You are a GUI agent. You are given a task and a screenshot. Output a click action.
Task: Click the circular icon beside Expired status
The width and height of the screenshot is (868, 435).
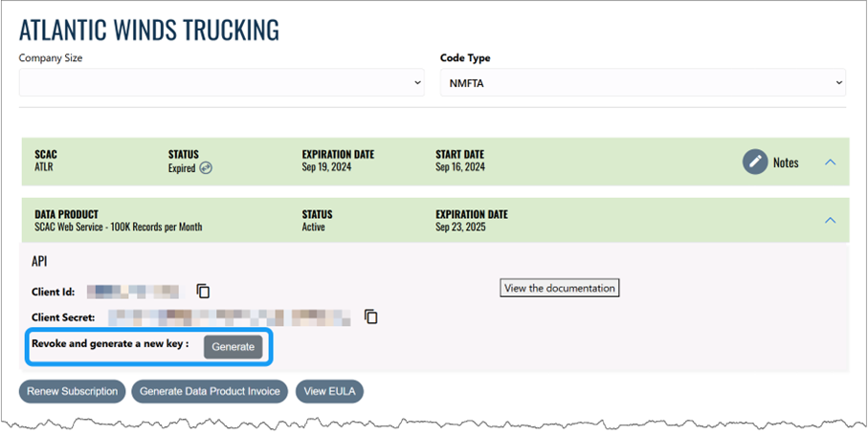tap(205, 168)
